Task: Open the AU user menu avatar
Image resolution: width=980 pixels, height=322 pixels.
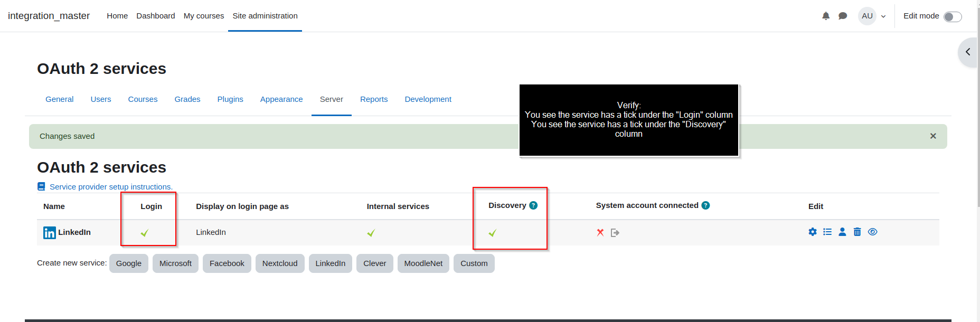Action: 867,16
